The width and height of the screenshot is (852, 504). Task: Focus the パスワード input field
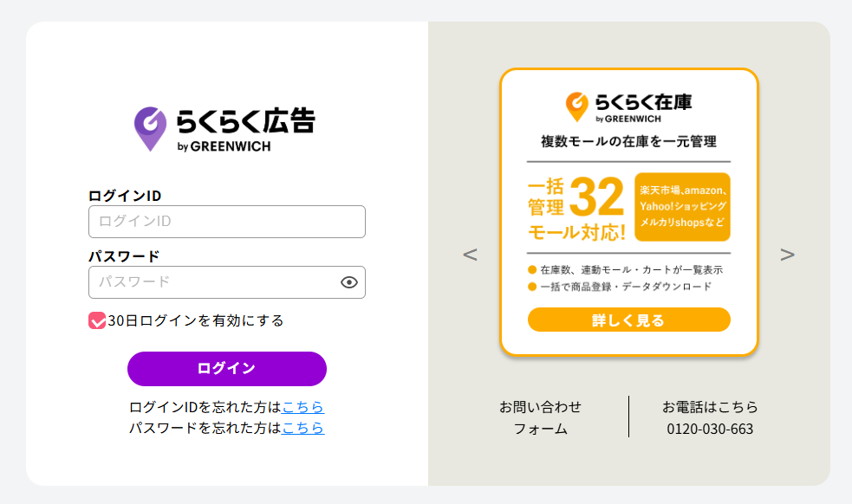point(212,282)
